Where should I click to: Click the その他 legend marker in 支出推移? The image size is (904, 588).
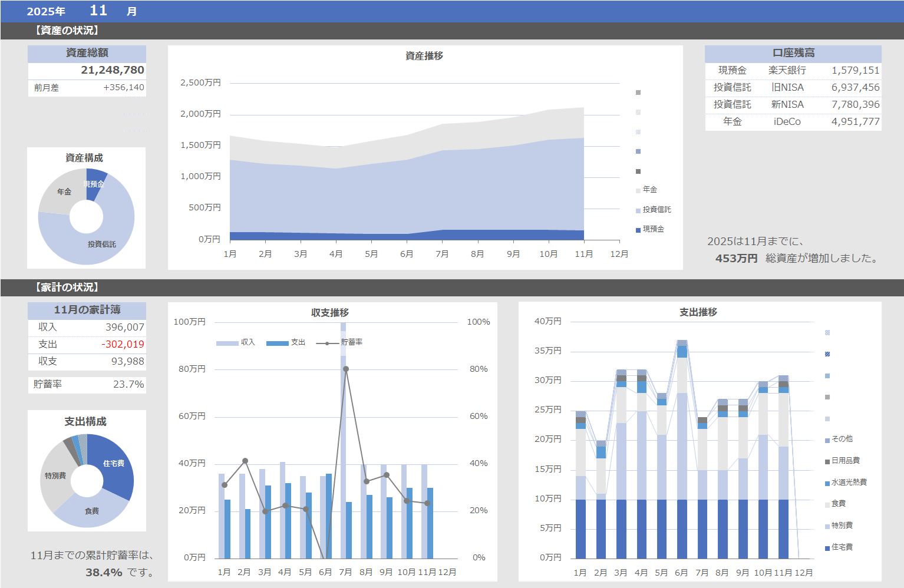coord(827,440)
